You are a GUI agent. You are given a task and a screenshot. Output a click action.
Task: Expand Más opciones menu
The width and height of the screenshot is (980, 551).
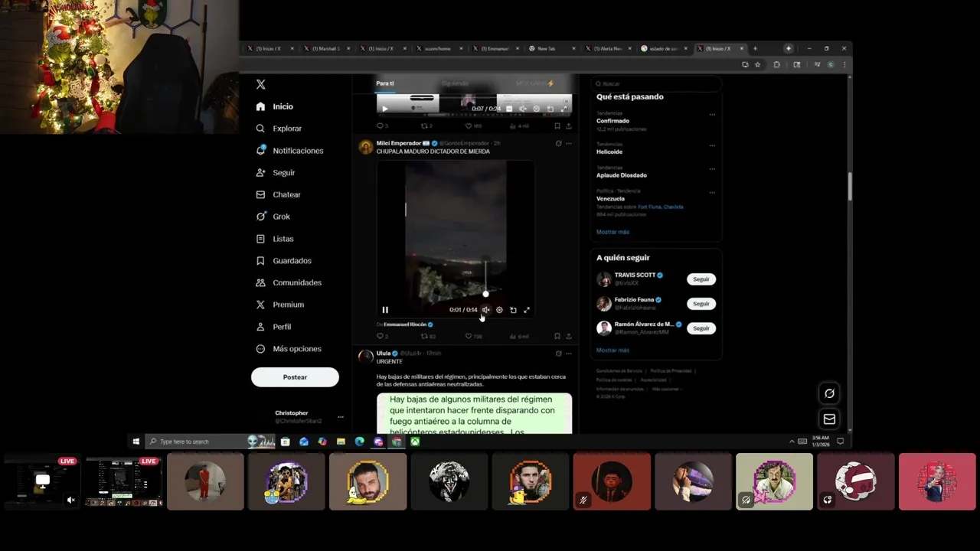pos(289,349)
